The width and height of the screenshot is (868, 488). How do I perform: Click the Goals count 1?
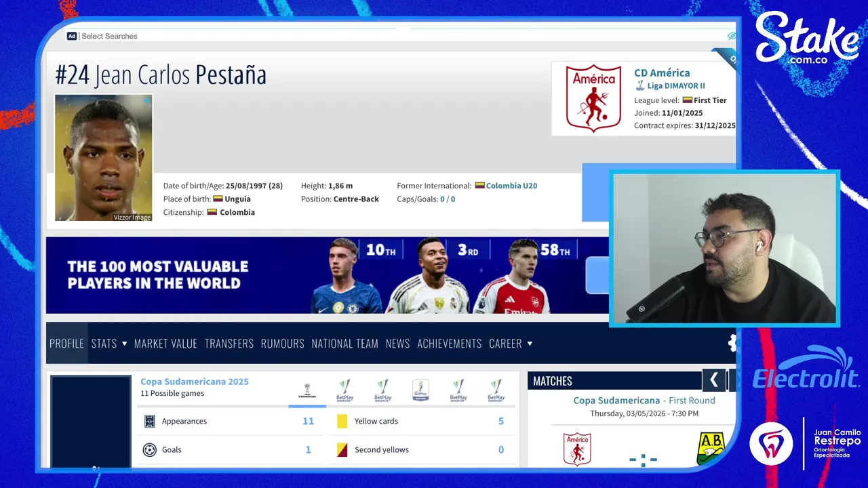click(309, 449)
